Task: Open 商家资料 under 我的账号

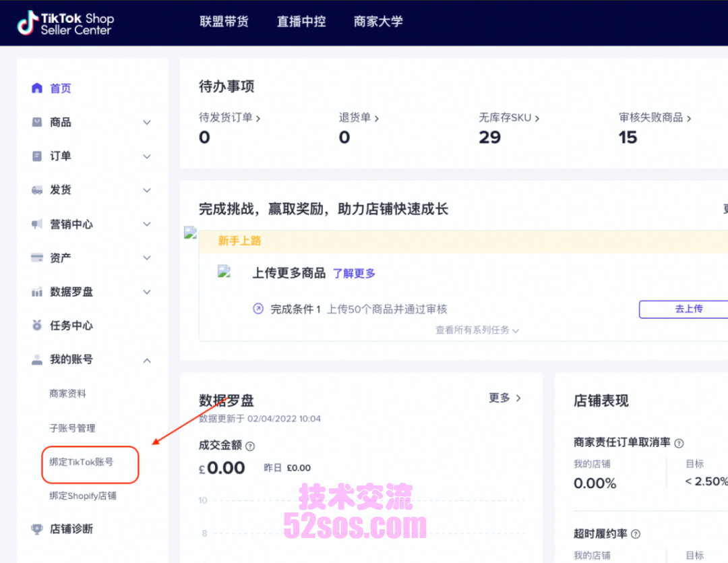Action: pyautogui.click(x=68, y=394)
